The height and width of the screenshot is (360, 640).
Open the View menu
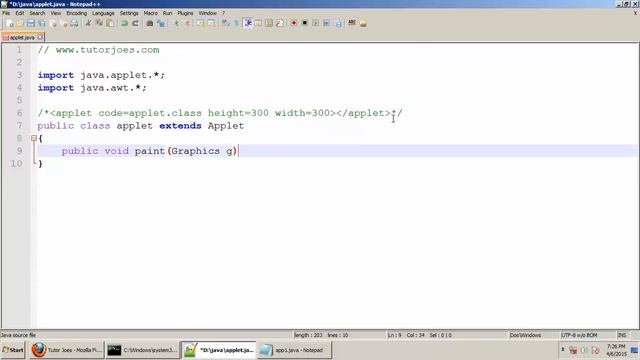[56, 13]
